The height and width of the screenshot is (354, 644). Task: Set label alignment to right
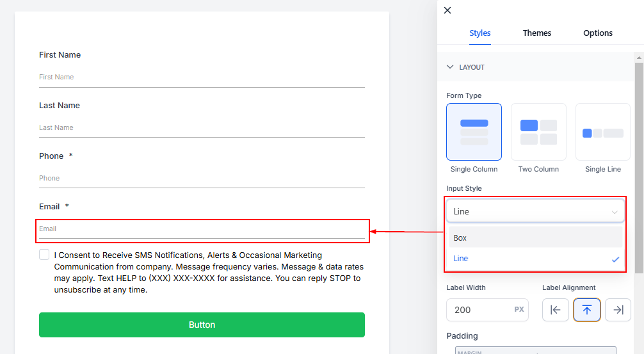coord(618,310)
